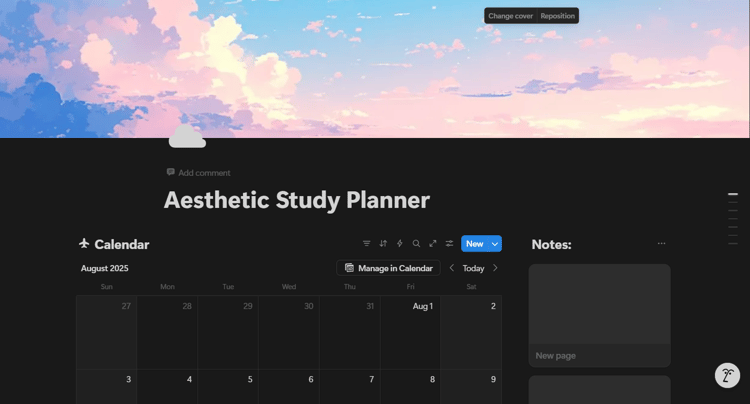
Task: Click the calendar search magnifier icon
Action: 416,243
